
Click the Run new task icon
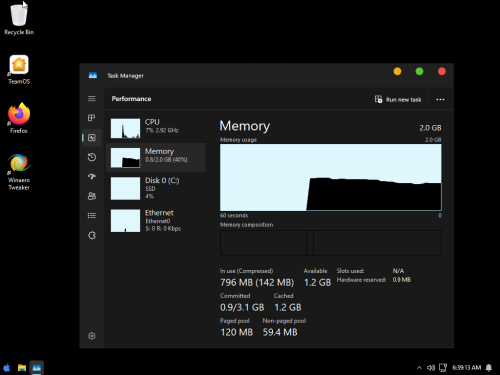378,99
